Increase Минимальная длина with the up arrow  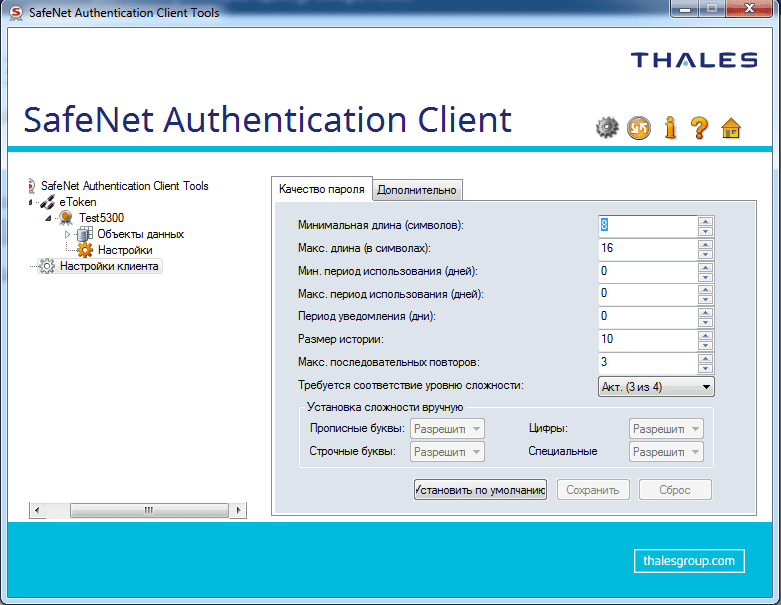coord(705,221)
